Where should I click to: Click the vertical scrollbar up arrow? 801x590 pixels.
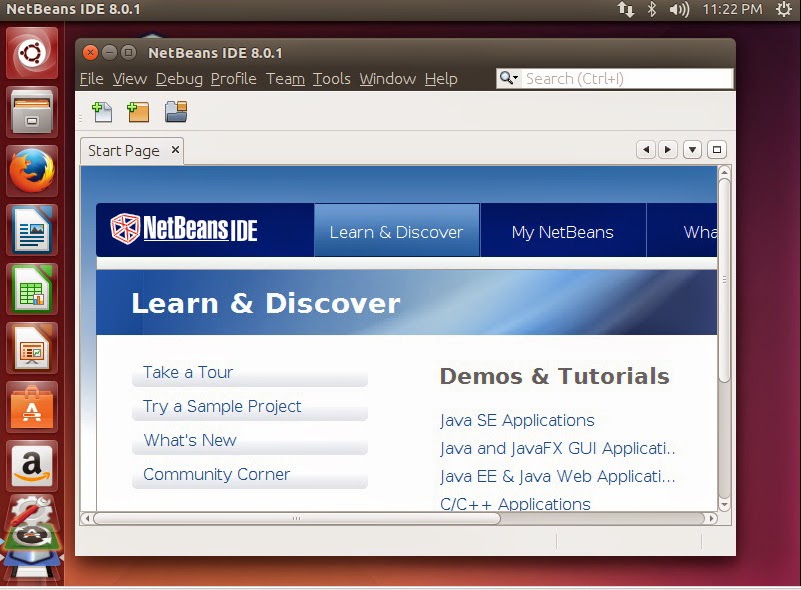724,172
